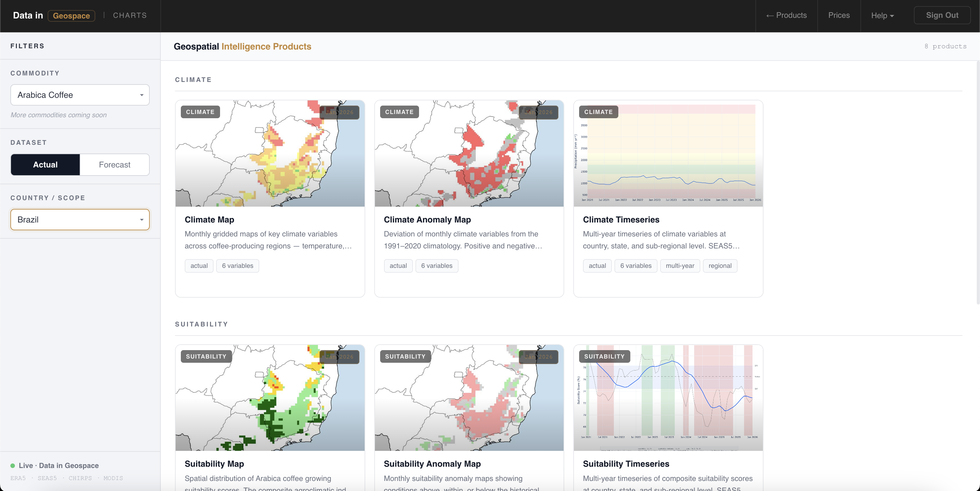
Task: Click the SUITABILITY badge on Suitability Map
Action: 206,356
